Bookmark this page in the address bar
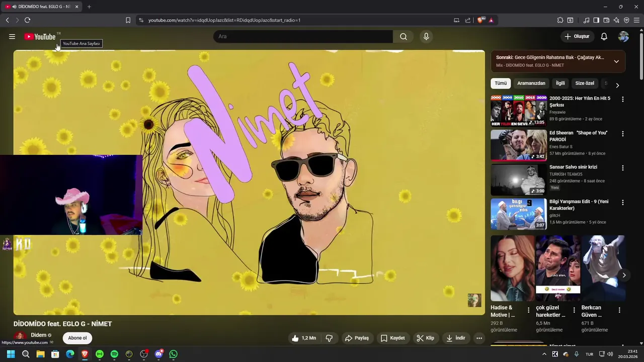 [128, 20]
